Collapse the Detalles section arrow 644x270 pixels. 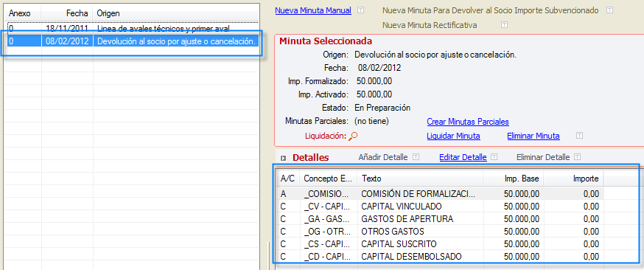(284, 158)
